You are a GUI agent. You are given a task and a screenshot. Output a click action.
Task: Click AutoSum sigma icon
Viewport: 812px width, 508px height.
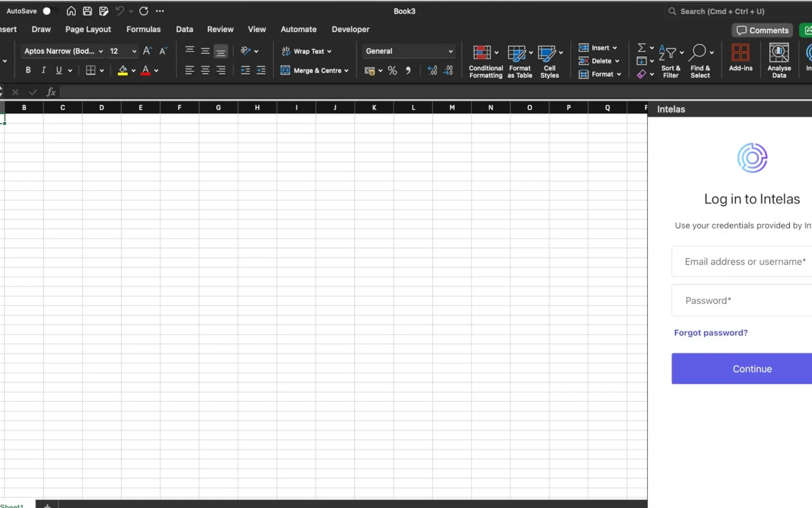coord(641,48)
